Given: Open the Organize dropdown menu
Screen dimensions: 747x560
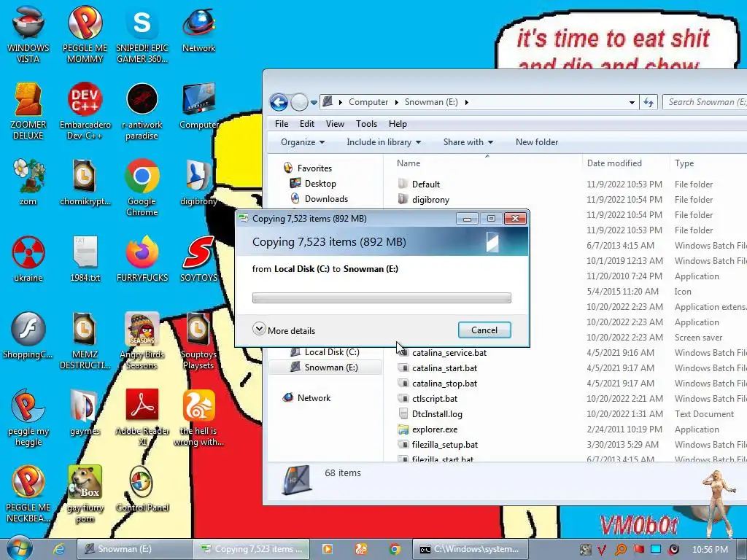Looking at the screenshot, I should (x=303, y=142).
